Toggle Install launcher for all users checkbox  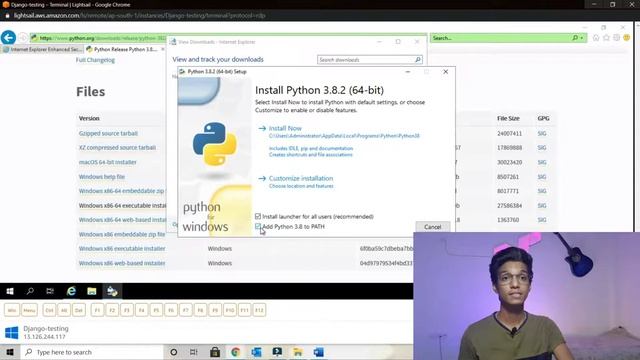pyautogui.click(x=258, y=216)
